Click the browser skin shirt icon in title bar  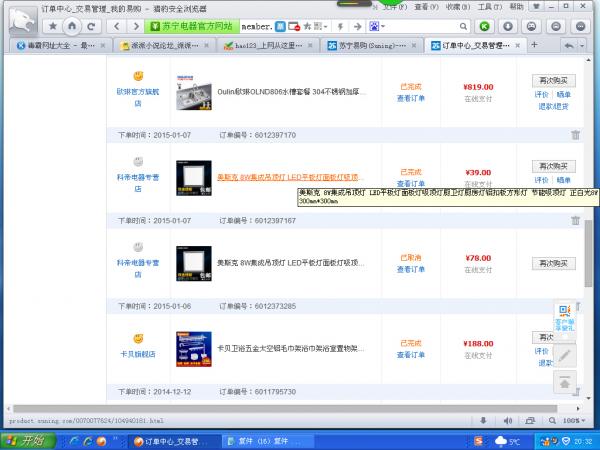536,7
